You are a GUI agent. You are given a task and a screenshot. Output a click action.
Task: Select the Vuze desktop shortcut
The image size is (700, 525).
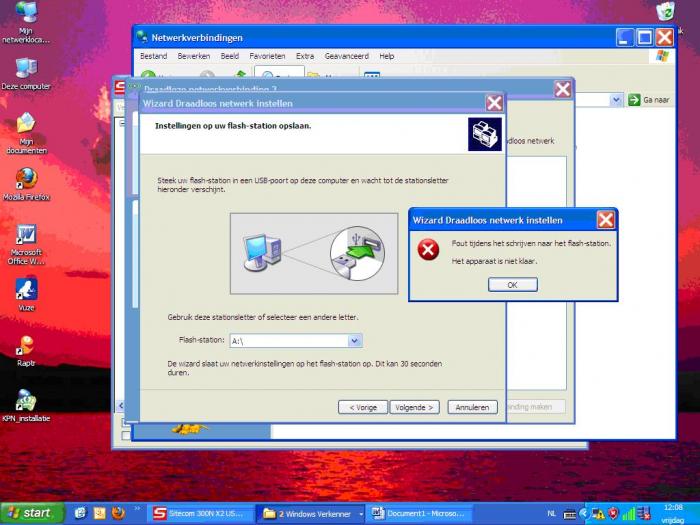point(26,294)
